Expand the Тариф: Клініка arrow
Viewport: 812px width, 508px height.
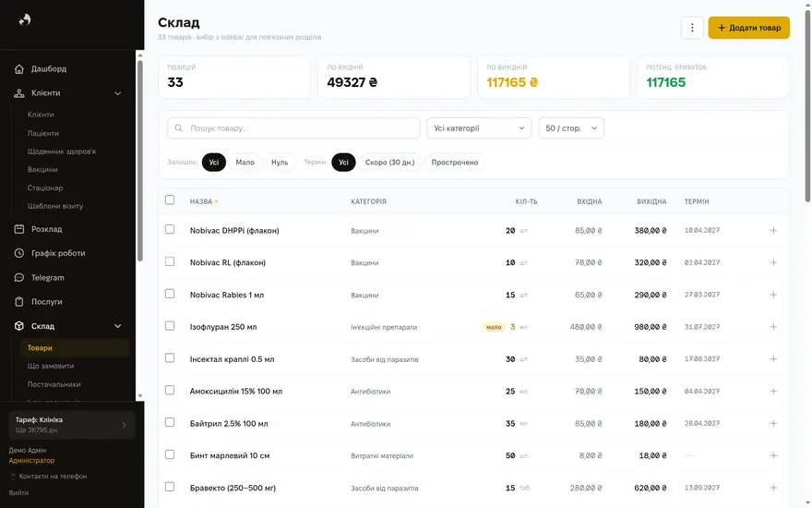tap(124, 425)
